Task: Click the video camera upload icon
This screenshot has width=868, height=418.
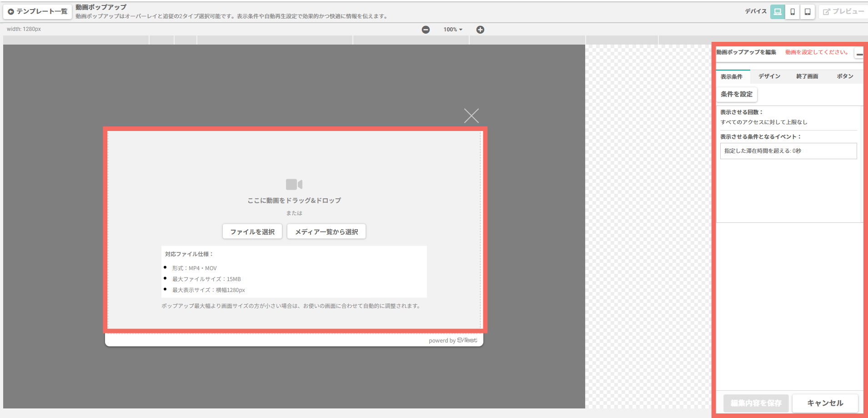Action: point(294,184)
